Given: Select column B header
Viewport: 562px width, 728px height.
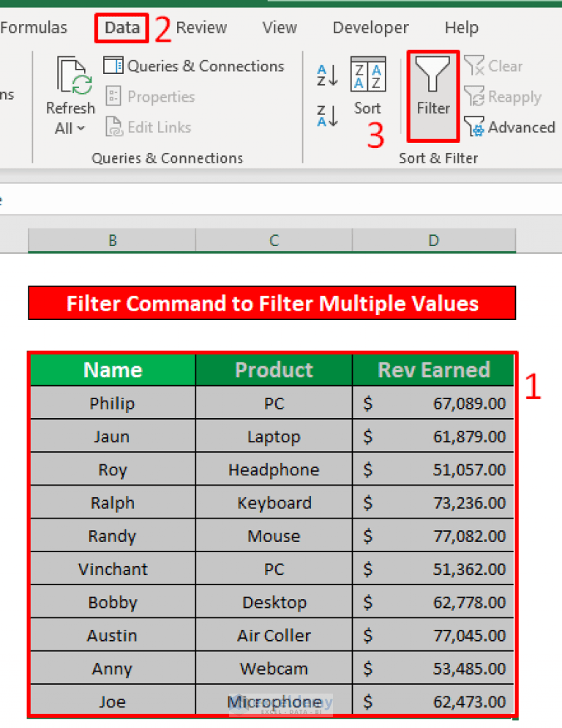Looking at the screenshot, I should pos(112,240).
